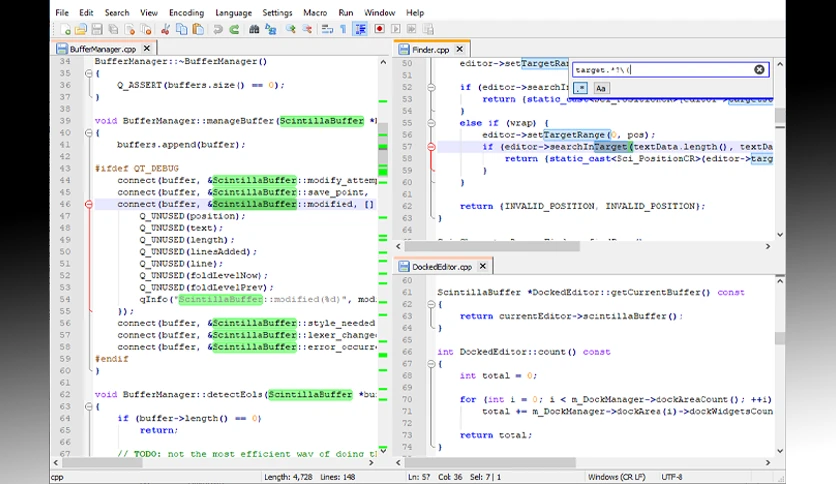Image resolution: width=836 pixels, height=484 pixels.
Task: Close the BufferManager.cpp tab
Action: 147,49
